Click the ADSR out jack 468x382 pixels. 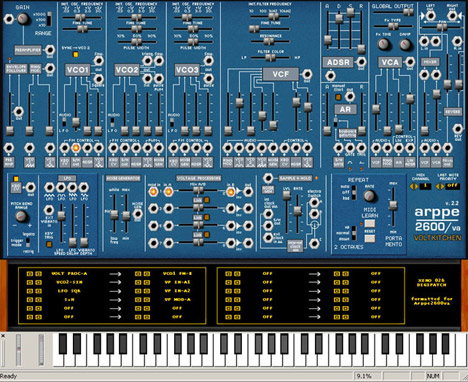click(361, 62)
